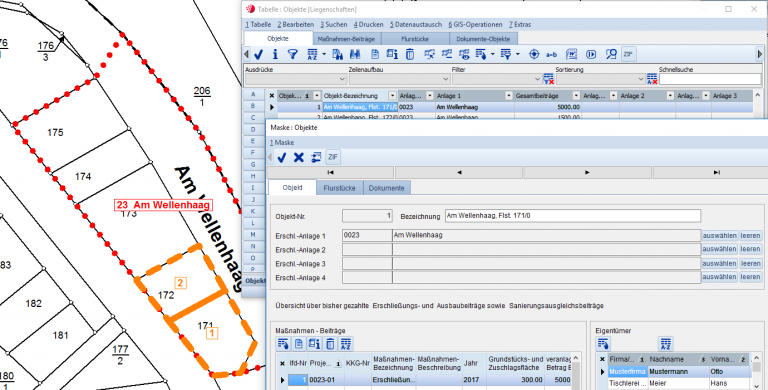Open the Sortierung dropdown
The image size is (768, 390).
point(600,79)
